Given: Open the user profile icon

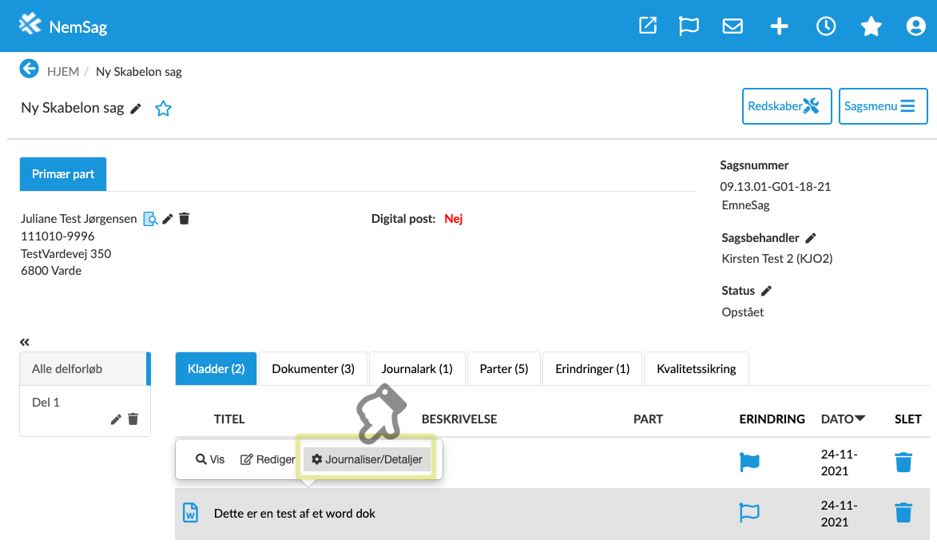Looking at the screenshot, I should coord(915,26).
